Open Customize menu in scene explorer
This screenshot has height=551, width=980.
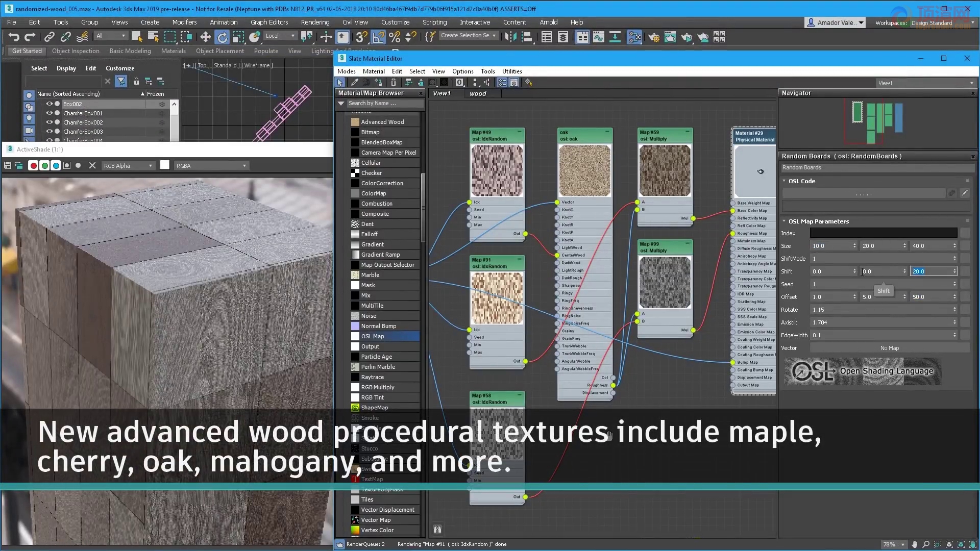click(120, 68)
